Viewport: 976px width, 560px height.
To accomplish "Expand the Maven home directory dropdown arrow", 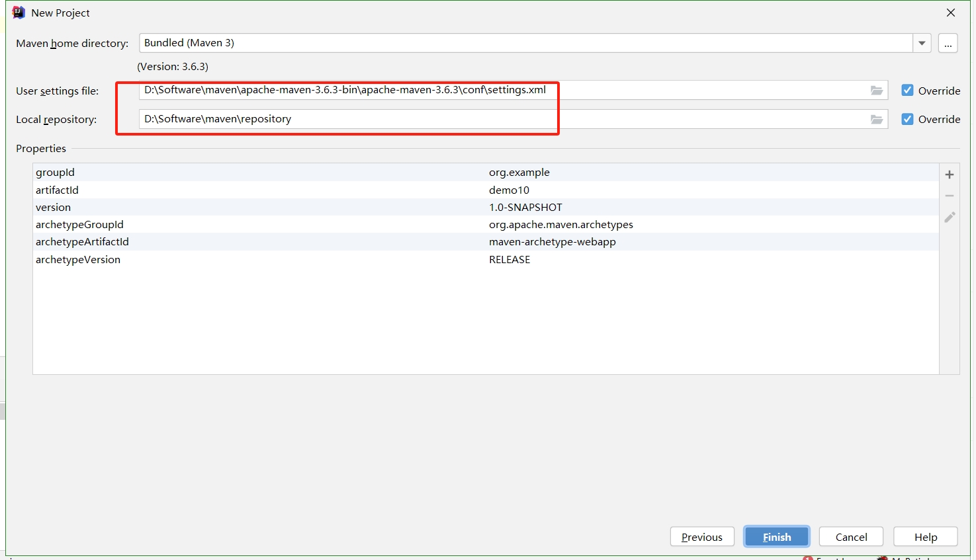I will [x=922, y=44].
